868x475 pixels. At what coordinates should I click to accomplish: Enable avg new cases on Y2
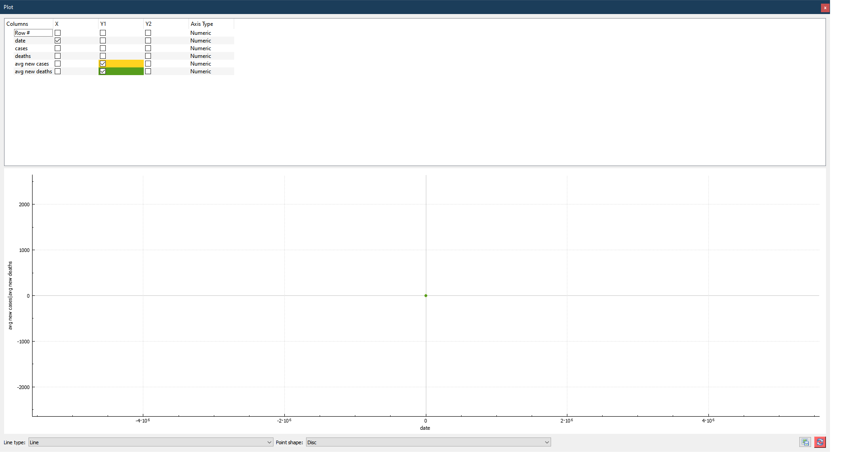pyautogui.click(x=148, y=63)
